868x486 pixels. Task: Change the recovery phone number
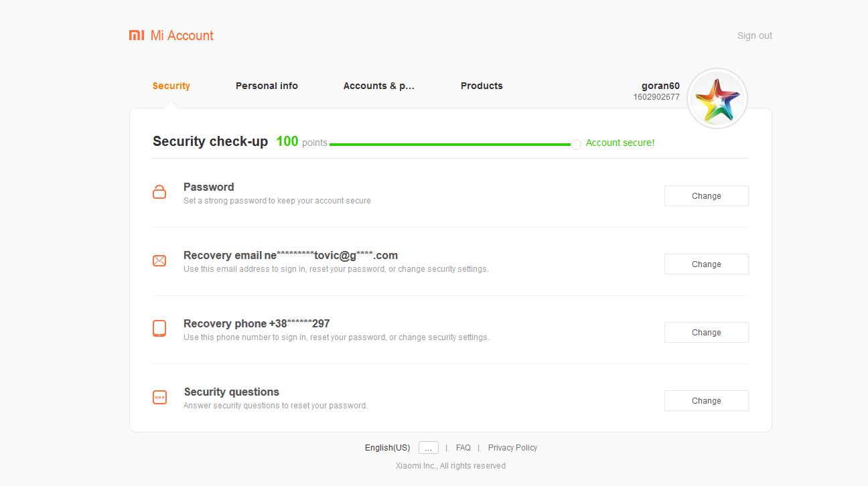coord(706,332)
